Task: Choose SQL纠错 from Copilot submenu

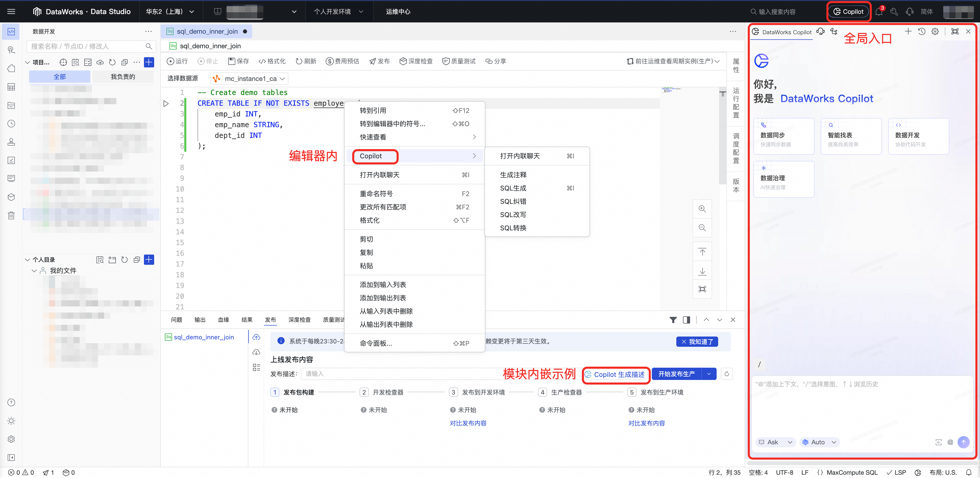Action: pyautogui.click(x=513, y=201)
